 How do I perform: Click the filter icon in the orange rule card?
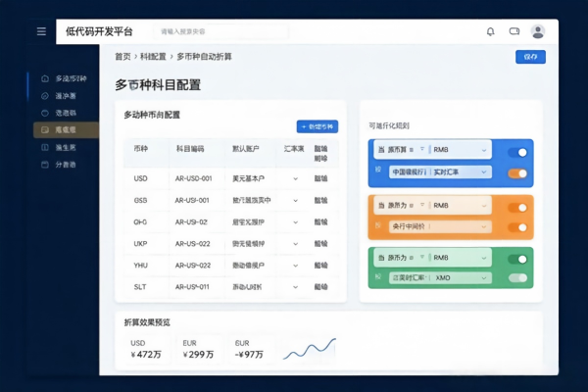point(421,205)
